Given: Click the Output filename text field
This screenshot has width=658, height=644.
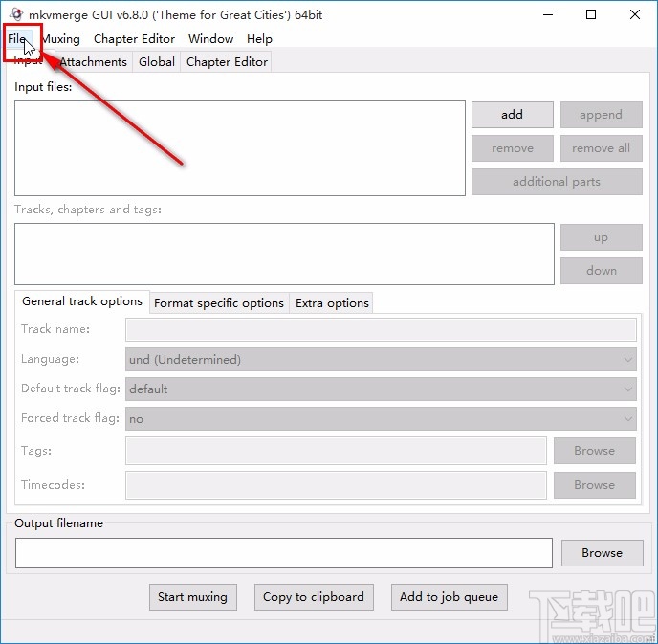Looking at the screenshot, I should pos(284,553).
